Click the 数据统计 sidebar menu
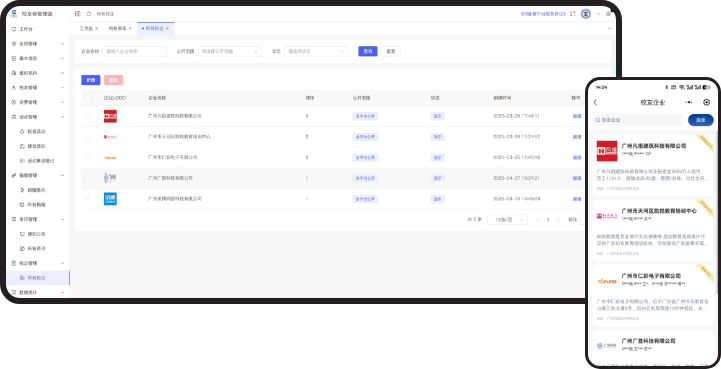This screenshot has height=369, width=721. pos(38,292)
